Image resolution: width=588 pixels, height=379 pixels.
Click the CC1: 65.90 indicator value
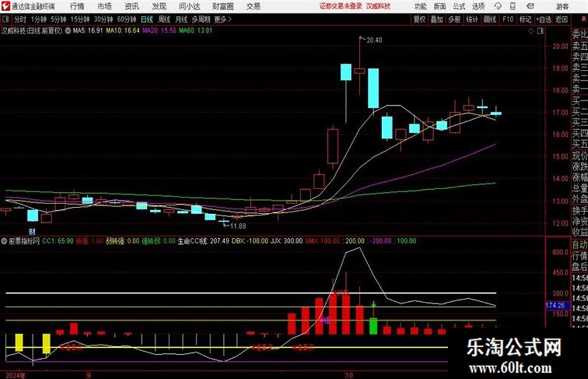click(57, 241)
